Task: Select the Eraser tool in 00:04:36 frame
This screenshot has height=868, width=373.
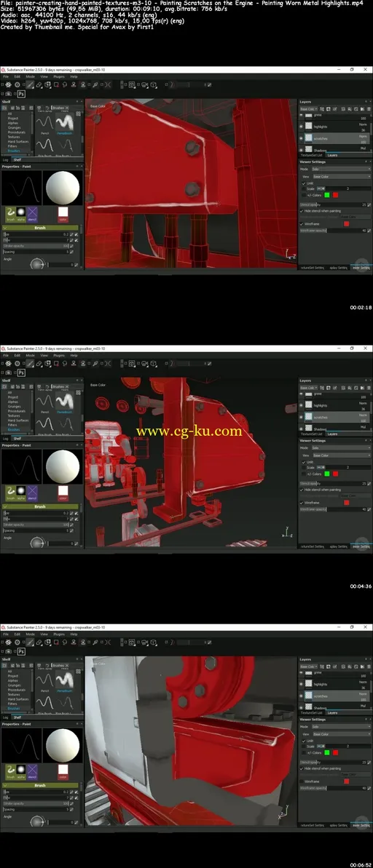Action: [39, 364]
